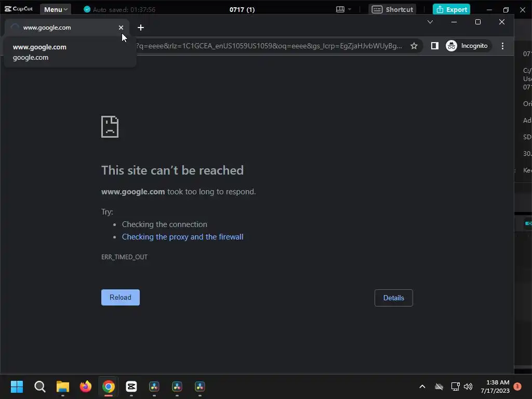
Task: Open the CapCut Menu dropdown
Action: point(56,9)
